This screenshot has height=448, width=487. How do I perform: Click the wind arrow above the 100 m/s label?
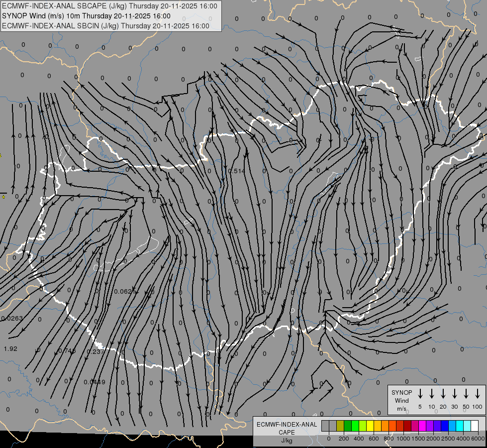478,394
